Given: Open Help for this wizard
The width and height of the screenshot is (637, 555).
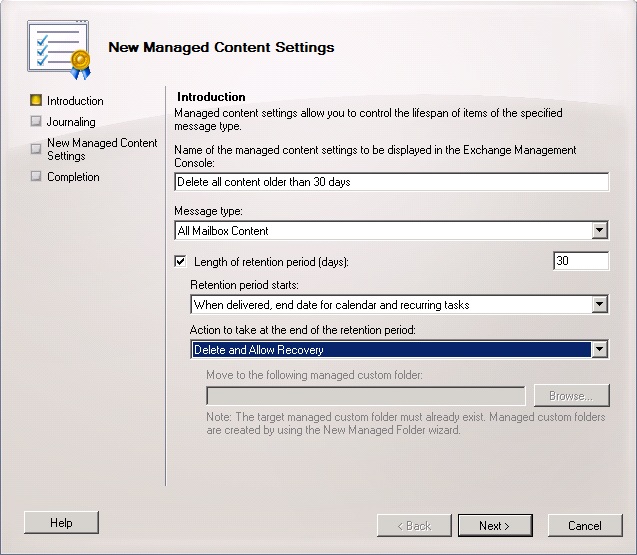Looking at the screenshot, I should [x=61, y=522].
